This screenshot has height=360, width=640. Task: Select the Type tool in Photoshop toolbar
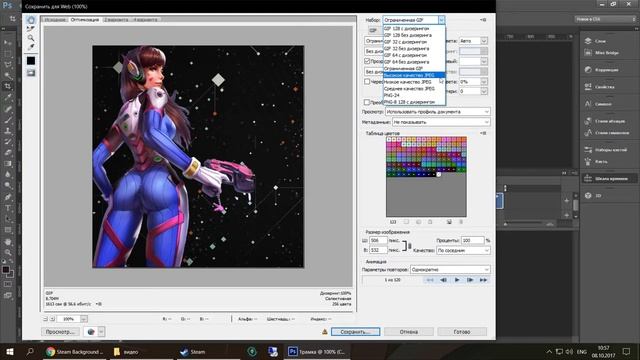(8, 208)
